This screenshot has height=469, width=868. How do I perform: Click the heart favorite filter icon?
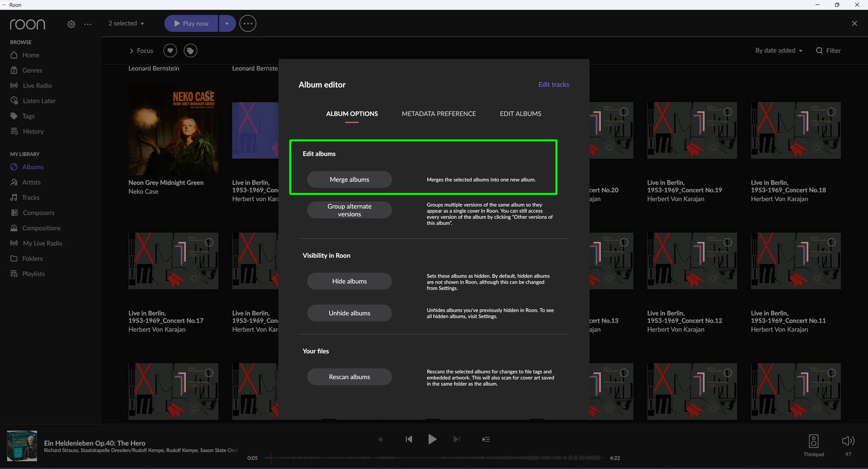[x=170, y=51]
